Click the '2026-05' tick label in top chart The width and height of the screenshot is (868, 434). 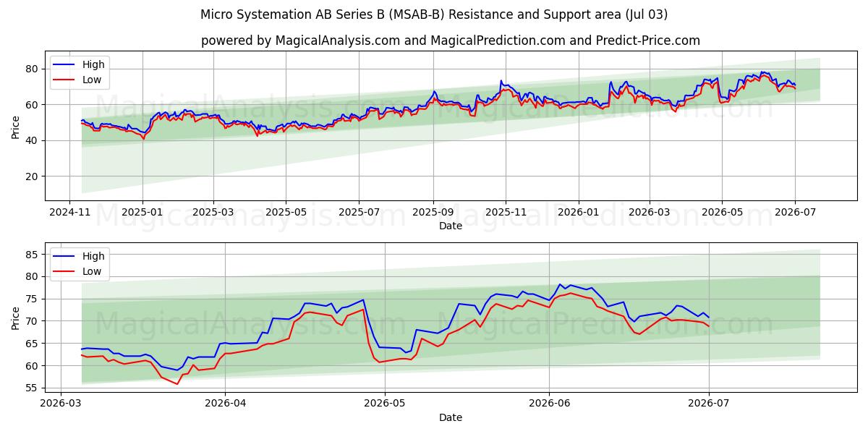coord(721,213)
